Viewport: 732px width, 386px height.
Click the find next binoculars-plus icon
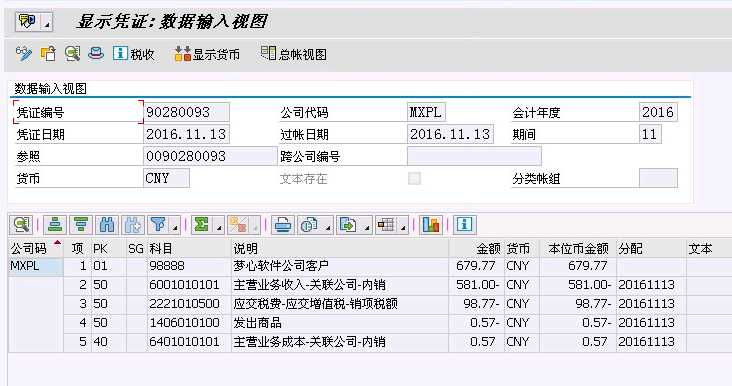coord(133,225)
